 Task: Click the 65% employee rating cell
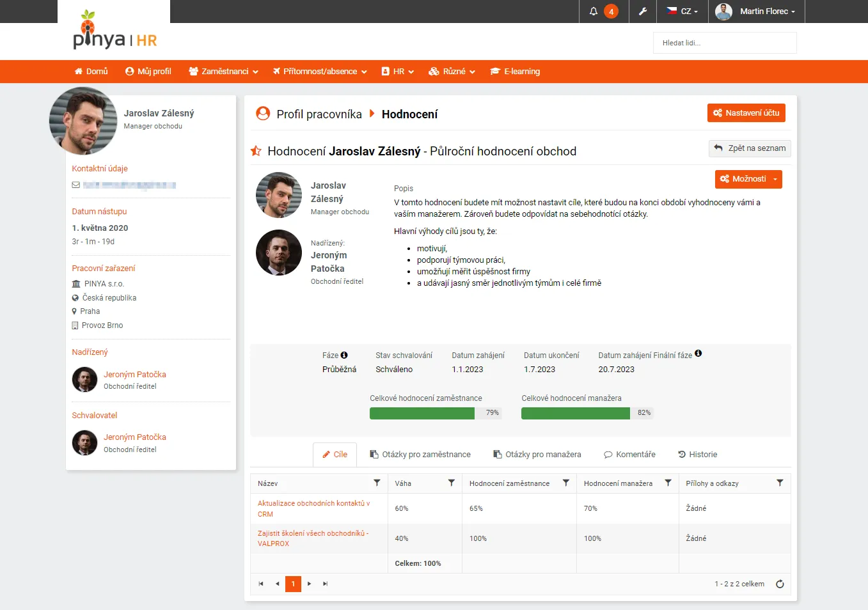click(x=519, y=508)
